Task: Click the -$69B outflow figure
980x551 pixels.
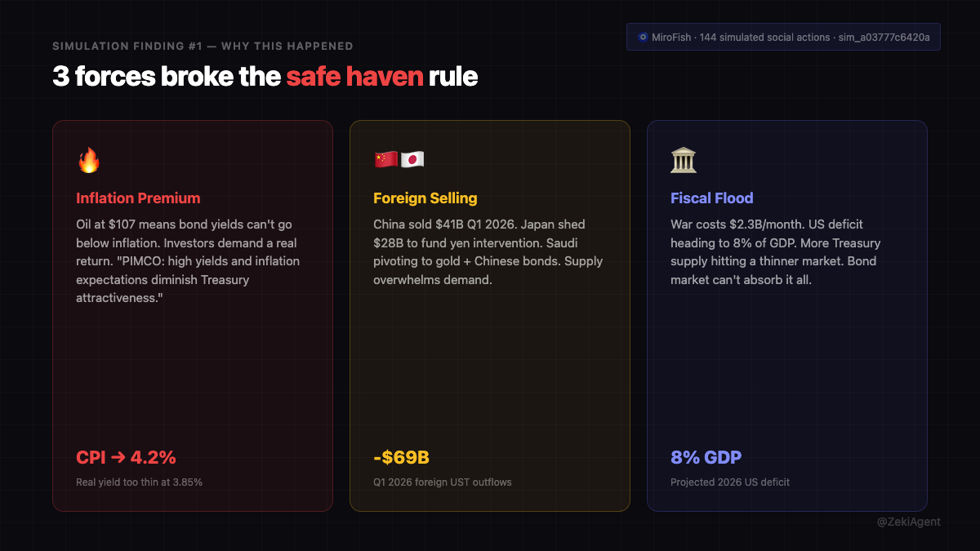Action: [x=401, y=457]
